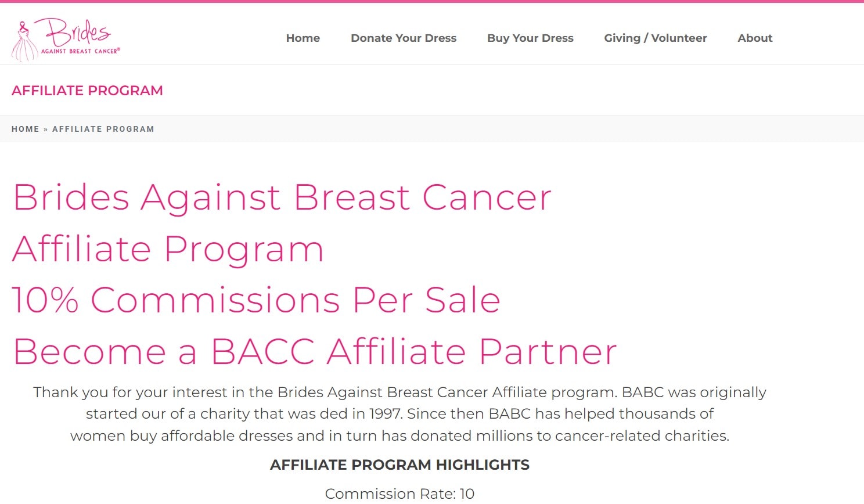Open the Home navigation menu item
This screenshot has height=504, width=864.
[x=303, y=38]
